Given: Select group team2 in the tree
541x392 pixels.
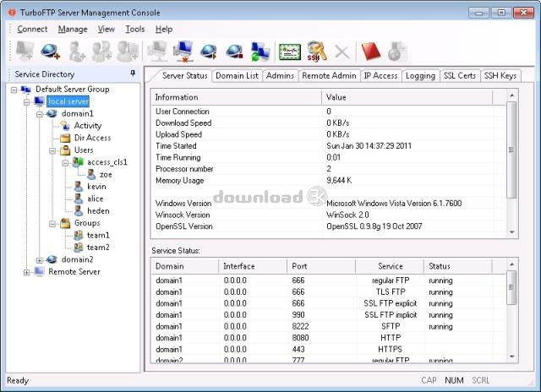Looking at the screenshot, I should click(98, 248).
